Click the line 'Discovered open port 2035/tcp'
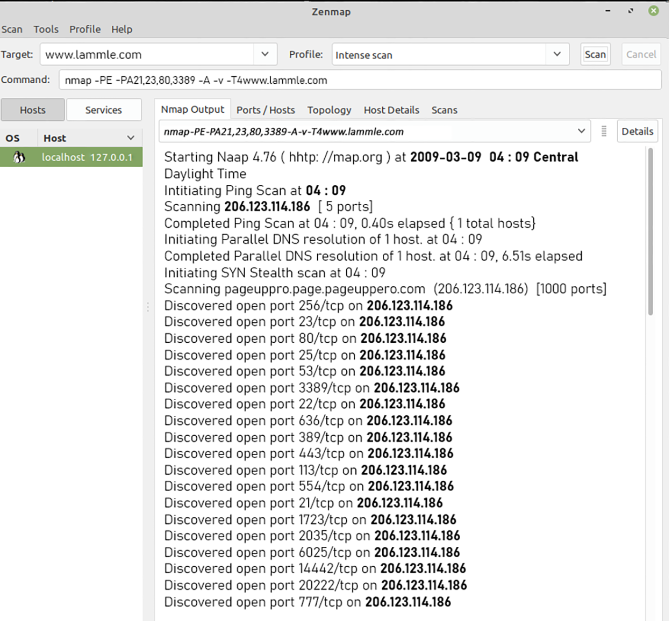 point(312,536)
